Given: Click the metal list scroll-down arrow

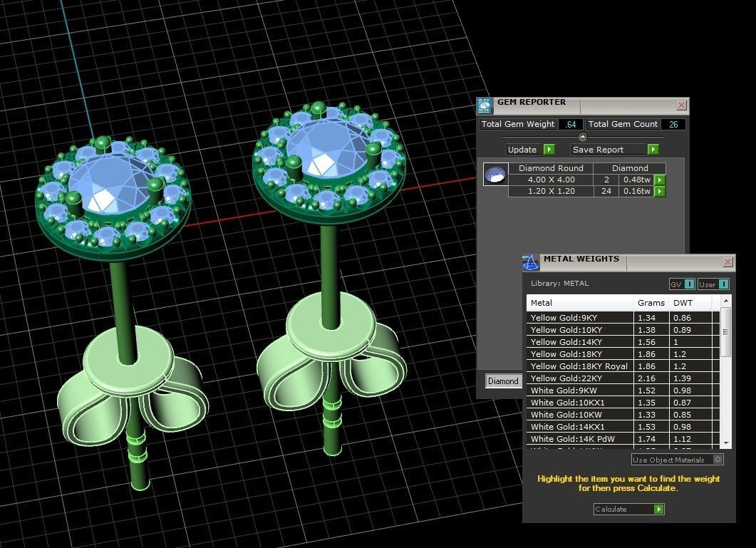Looking at the screenshot, I should click(726, 443).
